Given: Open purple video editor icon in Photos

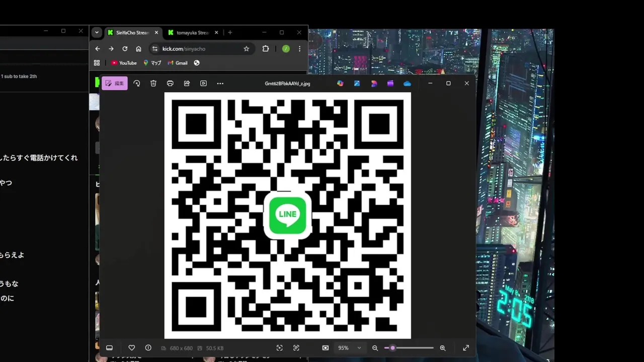Looking at the screenshot, I should 390,83.
